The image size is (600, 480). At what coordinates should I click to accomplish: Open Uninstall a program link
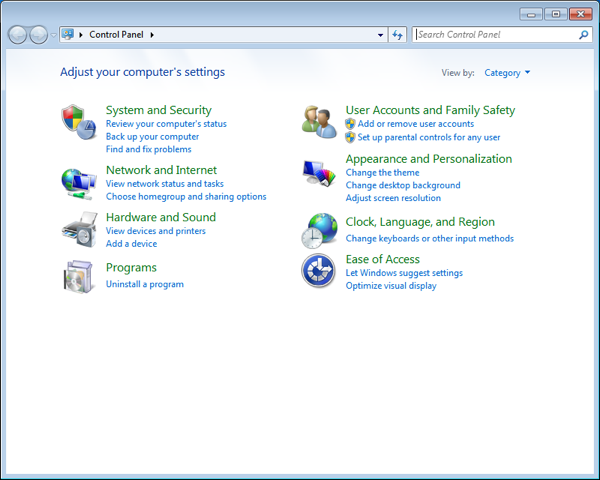[144, 284]
